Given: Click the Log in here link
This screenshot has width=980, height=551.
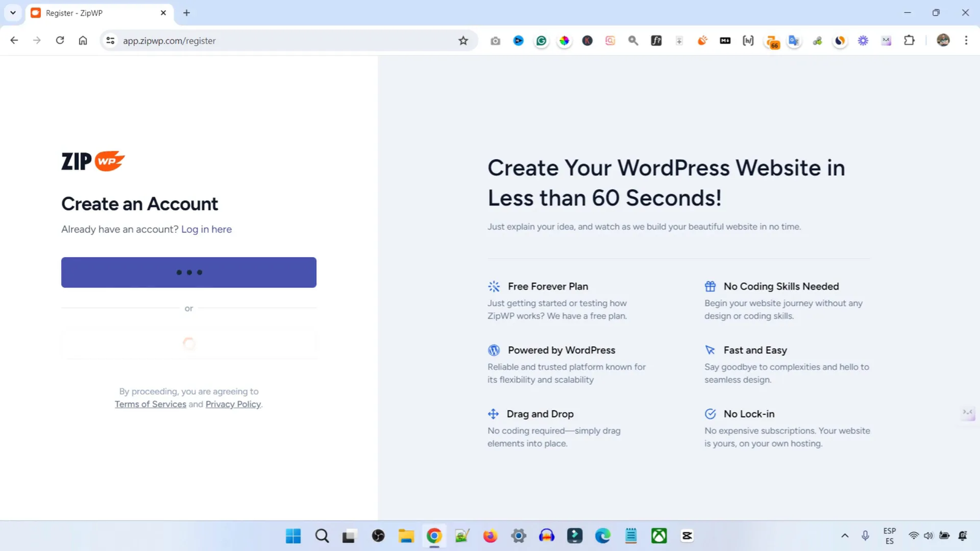Looking at the screenshot, I should pyautogui.click(x=206, y=229).
